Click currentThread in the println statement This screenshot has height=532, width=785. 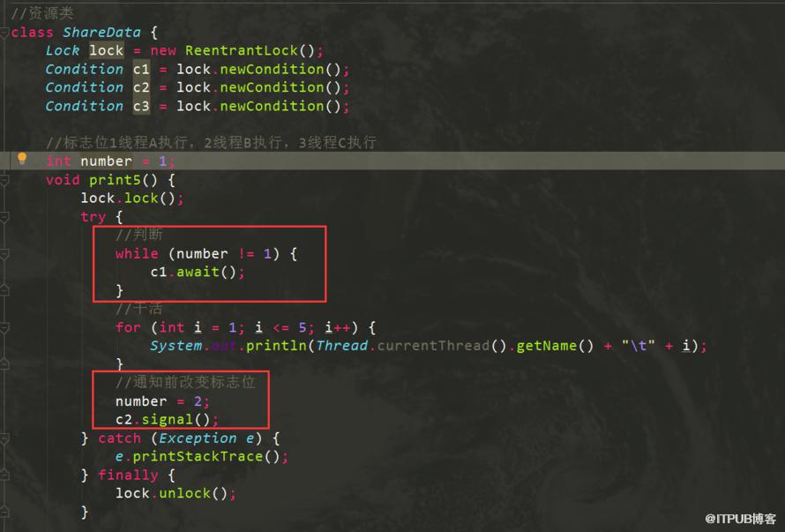(433, 346)
